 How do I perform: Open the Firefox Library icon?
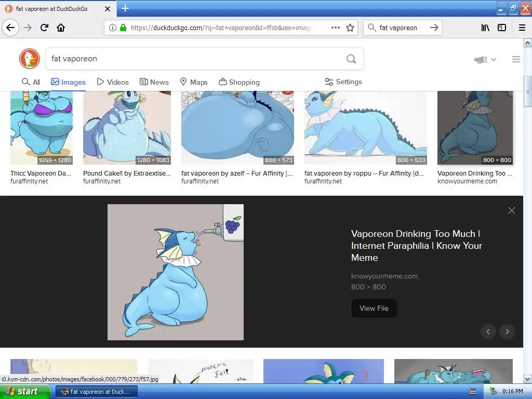click(485, 28)
